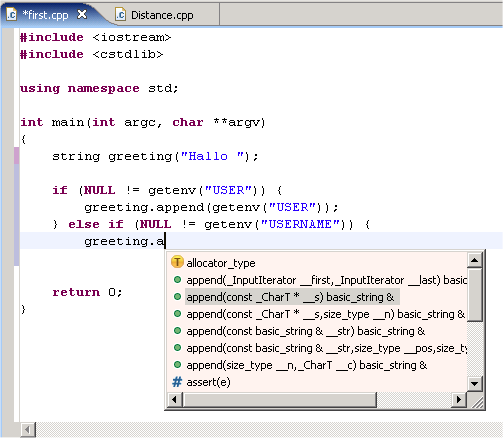Click the editor's bottom scroll left arrow

point(28,430)
